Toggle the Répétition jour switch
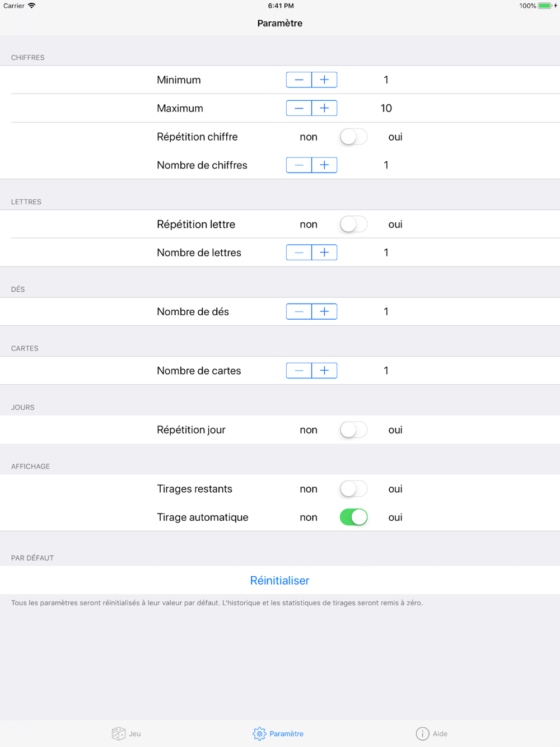This screenshot has height=747, width=560. [353, 430]
